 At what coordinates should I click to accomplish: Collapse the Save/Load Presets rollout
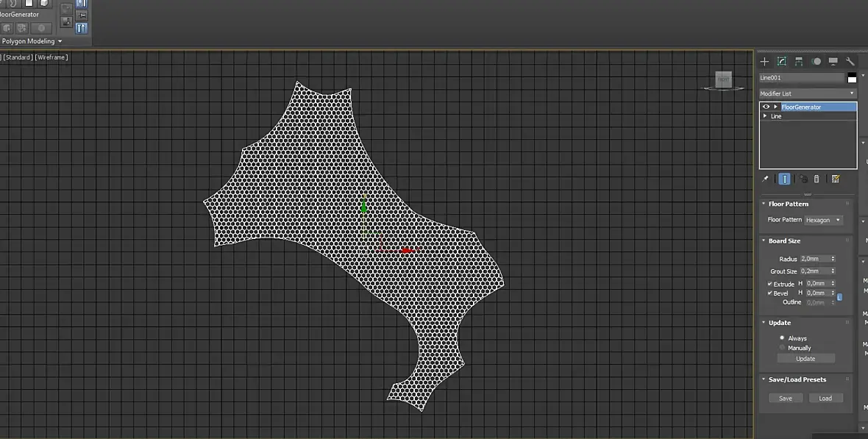pos(764,379)
